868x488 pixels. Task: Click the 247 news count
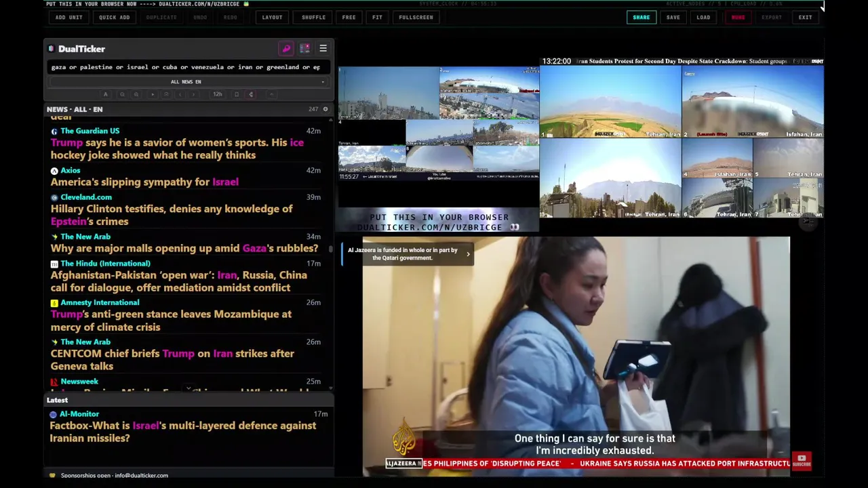click(313, 109)
